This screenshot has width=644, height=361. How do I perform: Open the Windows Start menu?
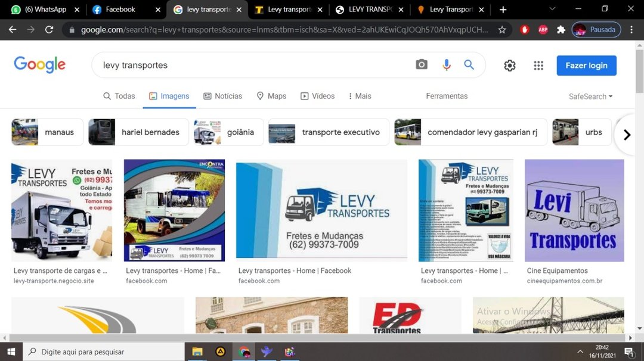(11, 351)
